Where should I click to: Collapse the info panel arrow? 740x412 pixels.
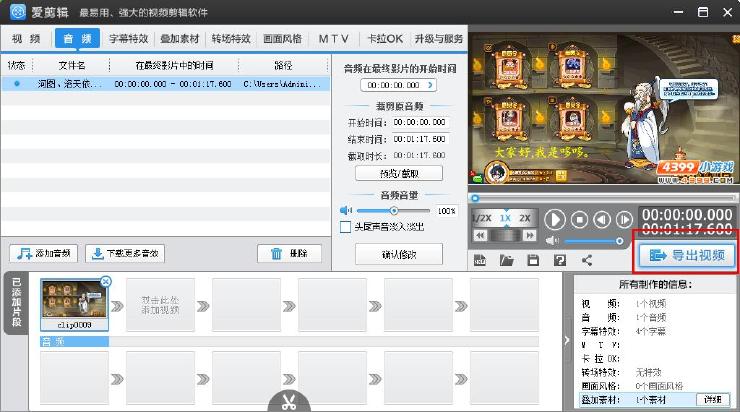[x=567, y=340]
